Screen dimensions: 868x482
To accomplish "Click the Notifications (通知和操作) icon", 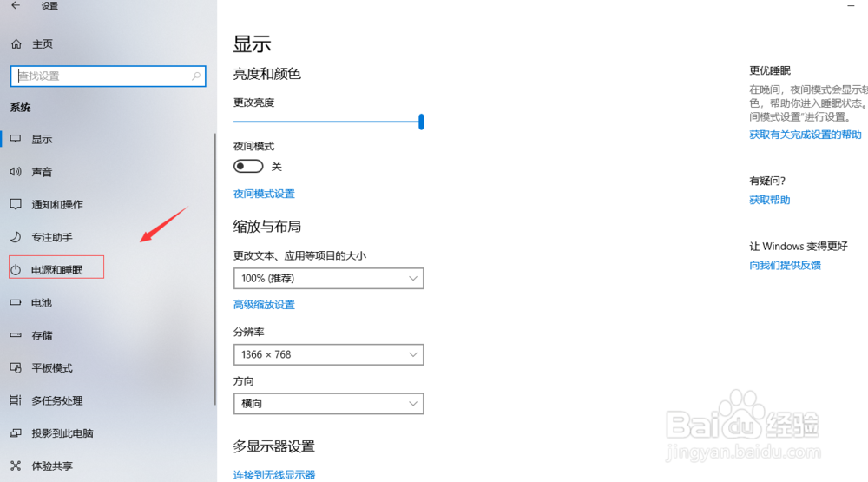I will click(16, 205).
